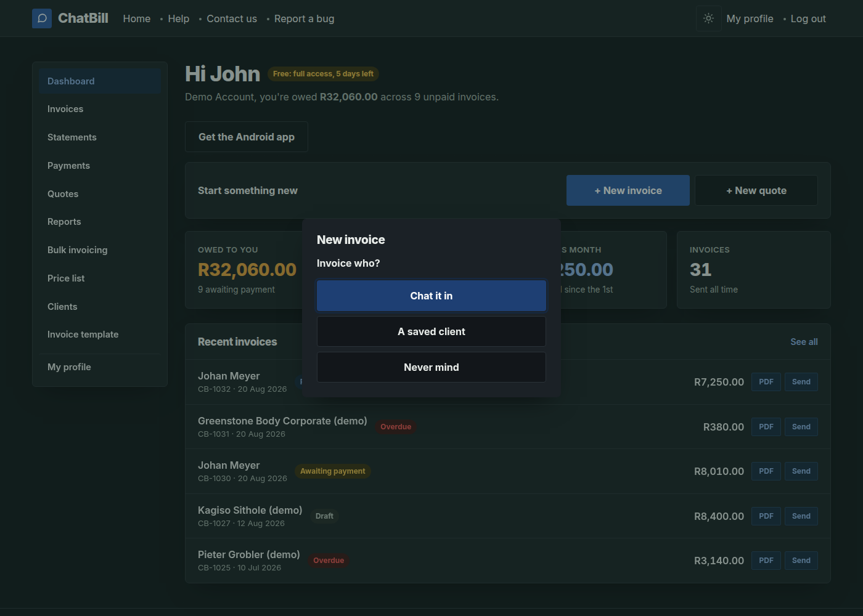Open Quotes in the sidebar
Viewport: 863px width, 616px height.
[x=100, y=194]
